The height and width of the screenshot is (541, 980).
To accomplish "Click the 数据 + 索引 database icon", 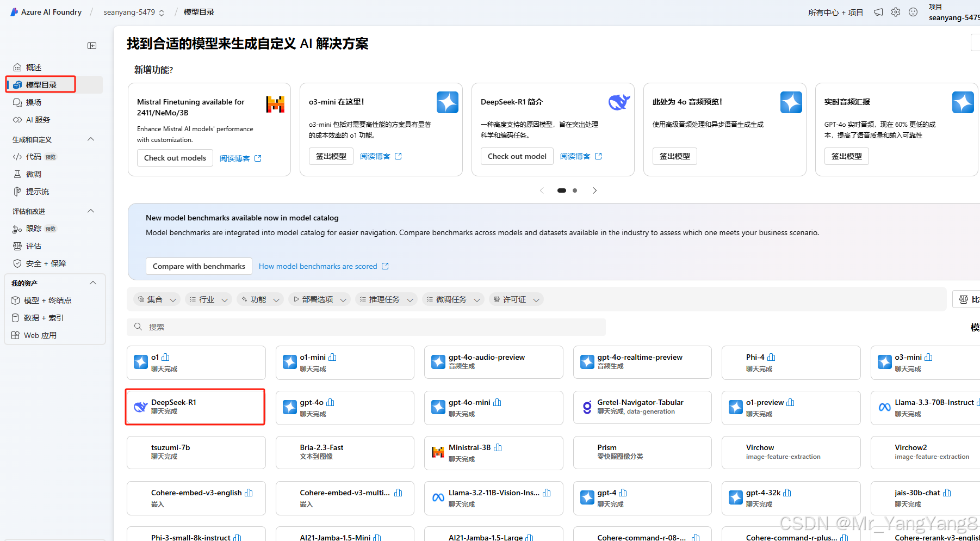I will pos(15,318).
